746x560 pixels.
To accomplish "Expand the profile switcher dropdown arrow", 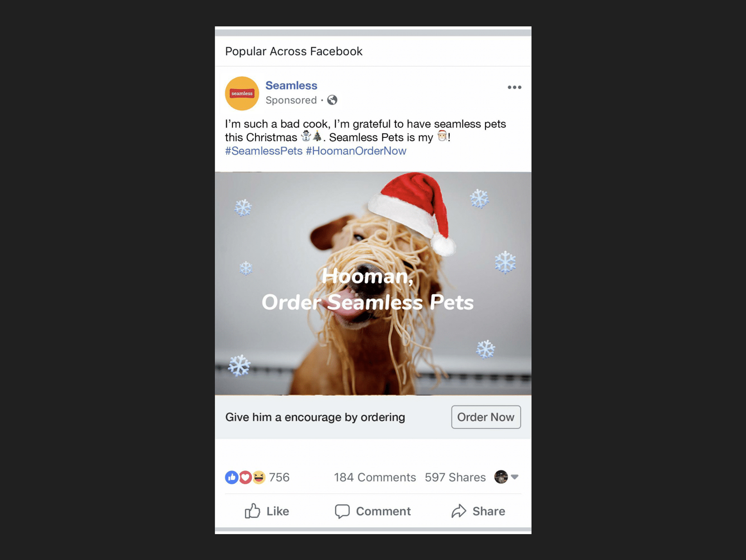I will (515, 477).
